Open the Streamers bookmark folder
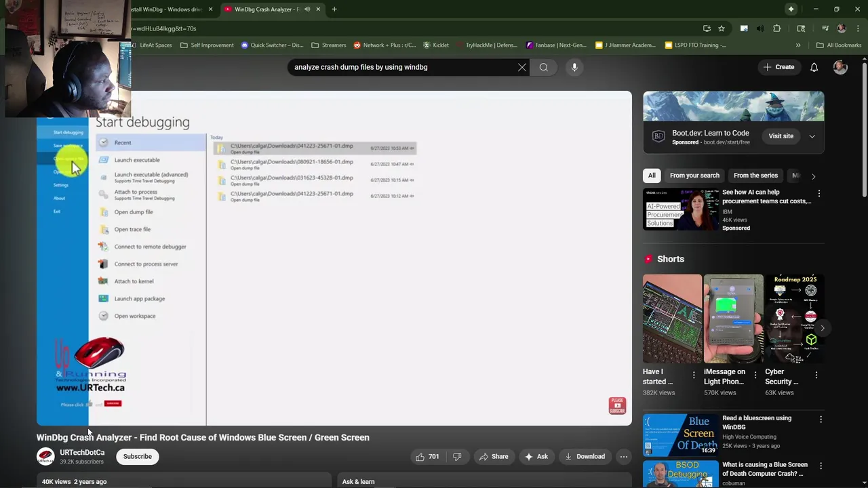 tap(328, 45)
